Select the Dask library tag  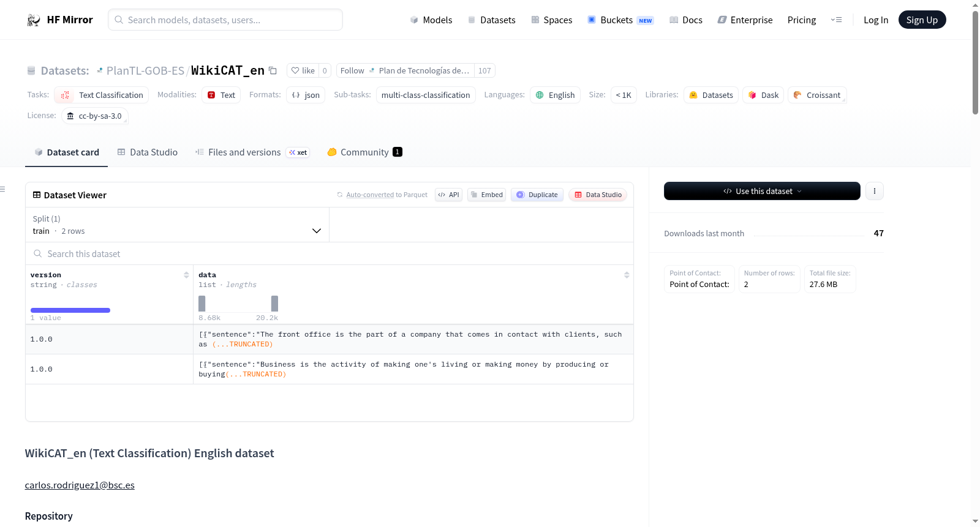coord(763,95)
